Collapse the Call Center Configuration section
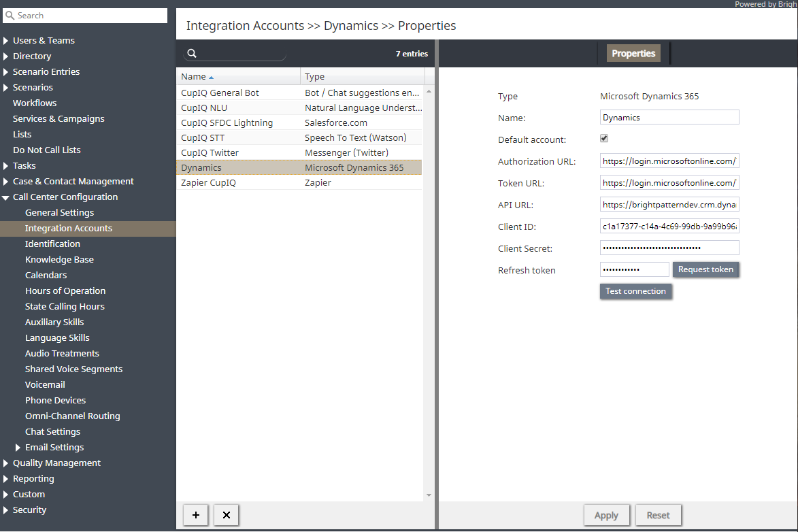798x532 pixels. point(5,197)
